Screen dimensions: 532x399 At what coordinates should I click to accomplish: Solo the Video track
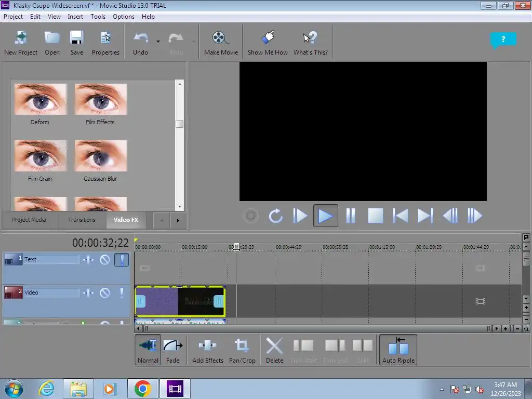[122, 293]
